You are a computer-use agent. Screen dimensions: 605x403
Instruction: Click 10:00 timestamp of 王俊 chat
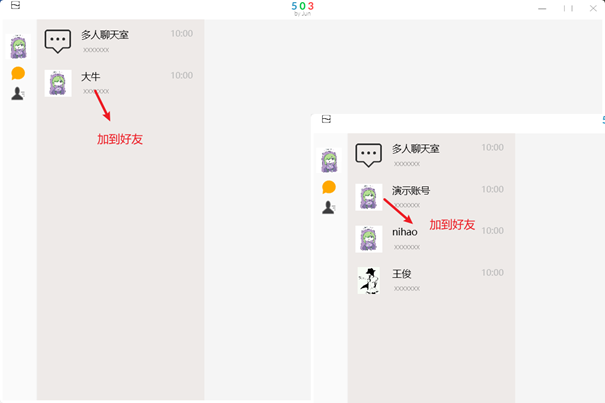pyautogui.click(x=493, y=273)
